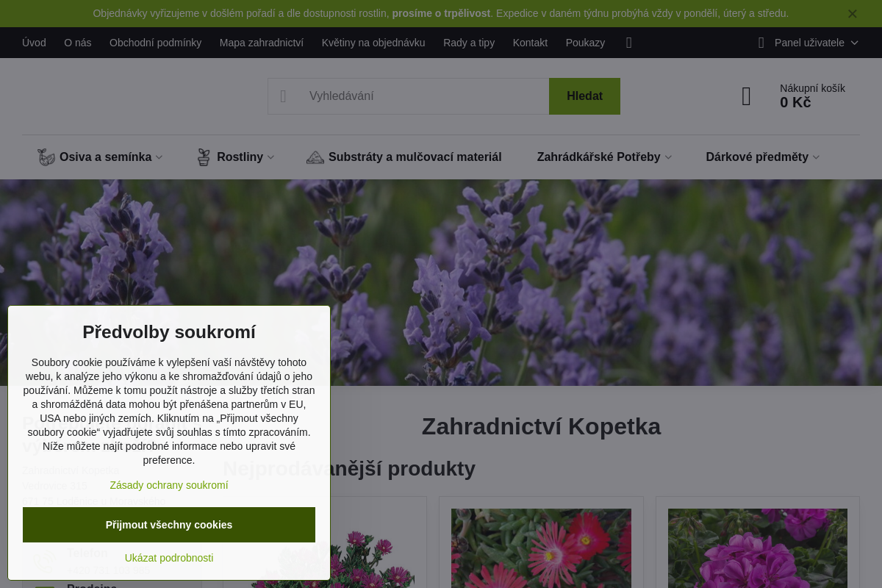The image size is (882, 588).
Task: Open the Kontakt page
Action: coord(530,43)
